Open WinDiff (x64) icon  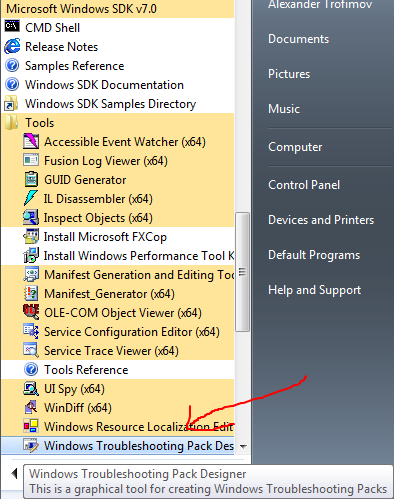31,407
